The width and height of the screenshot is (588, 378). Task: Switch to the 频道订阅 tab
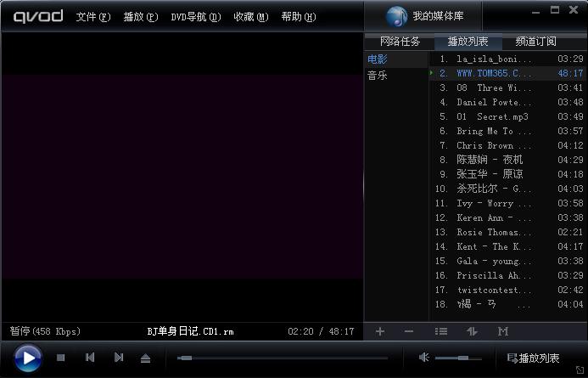click(x=536, y=42)
